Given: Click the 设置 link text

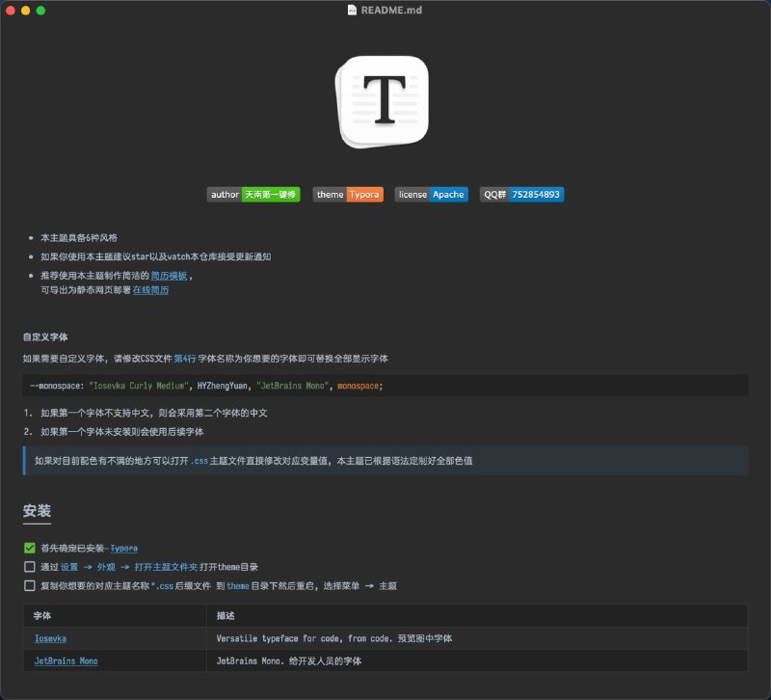Looking at the screenshot, I should pos(69,567).
